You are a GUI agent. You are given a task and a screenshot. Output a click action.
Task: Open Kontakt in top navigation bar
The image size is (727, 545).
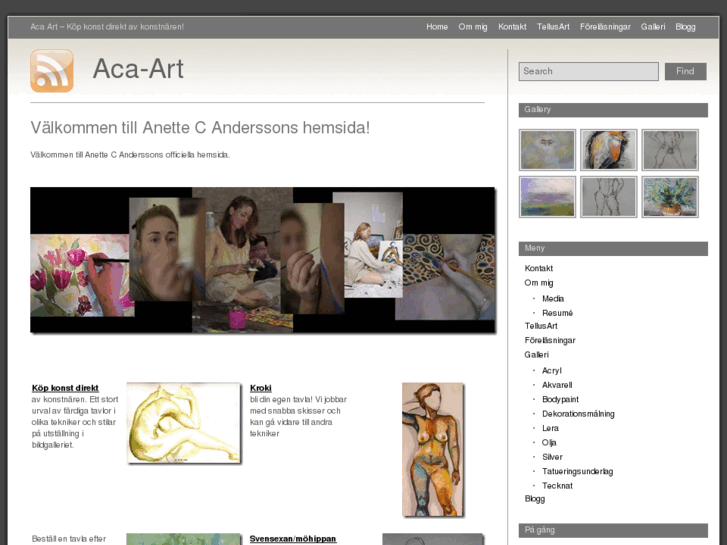point(512,27)
